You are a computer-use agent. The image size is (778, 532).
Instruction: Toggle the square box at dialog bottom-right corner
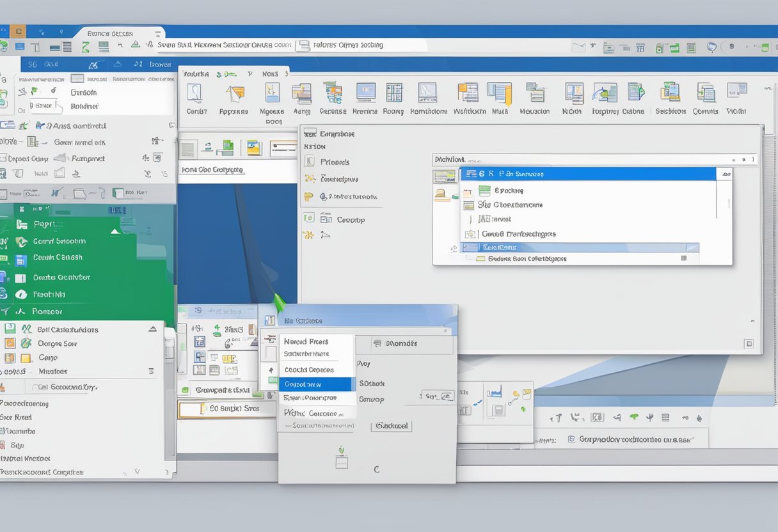[x=748, y=344]
